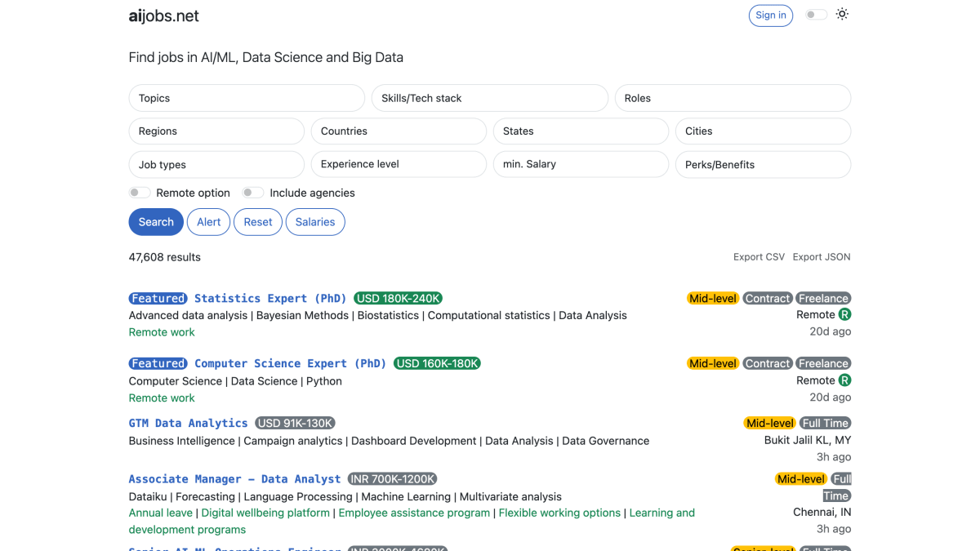Image resolution: width=980 pixels, height=551 pixels.
Task: Open the Regions filter field
Action: (x=216, y=131)
